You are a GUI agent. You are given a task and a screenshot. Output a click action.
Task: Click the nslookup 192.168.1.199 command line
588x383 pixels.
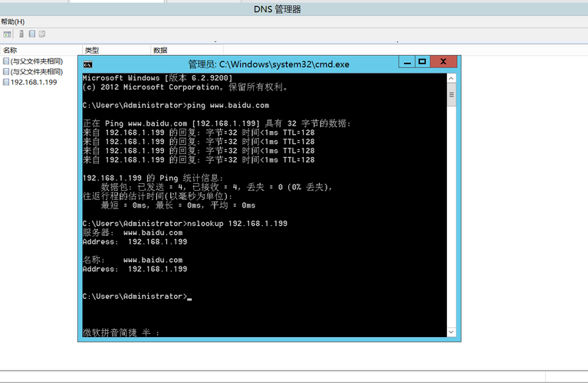click(x=185, y=224)
